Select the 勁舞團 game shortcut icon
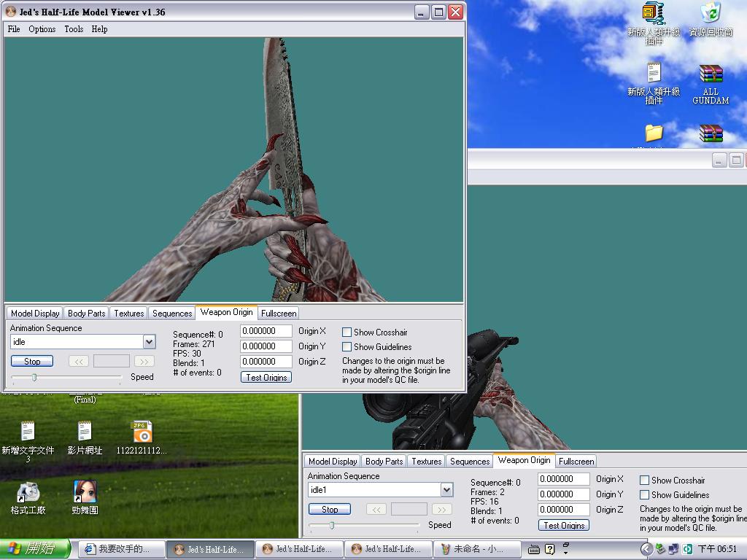The width and height of the screenshot is (747, 560). (85, 492)
